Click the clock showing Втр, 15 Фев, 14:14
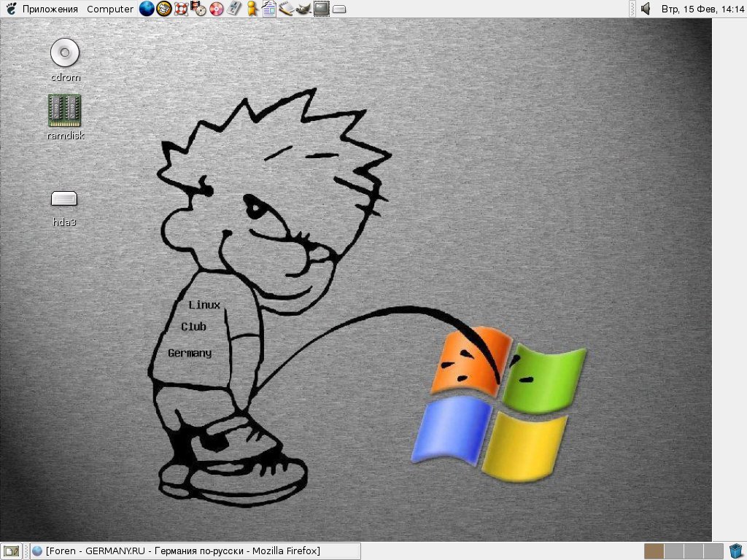This screenshot has height=560, width=747. pyautogui.click(x=703, y=9)
